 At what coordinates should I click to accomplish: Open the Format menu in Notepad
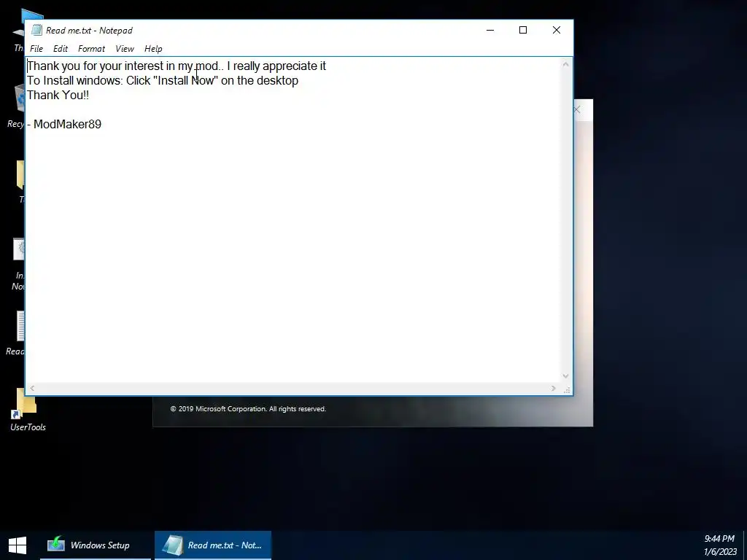click(x=91, y=49)
